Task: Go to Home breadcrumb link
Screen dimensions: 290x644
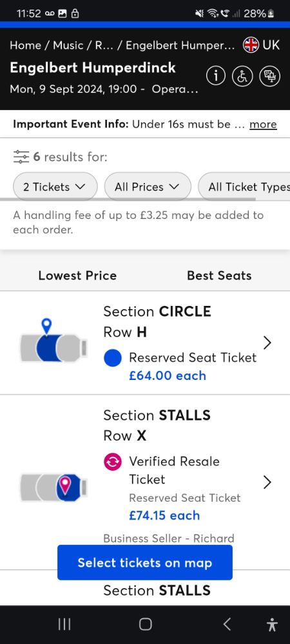Action: pos(25,45)
